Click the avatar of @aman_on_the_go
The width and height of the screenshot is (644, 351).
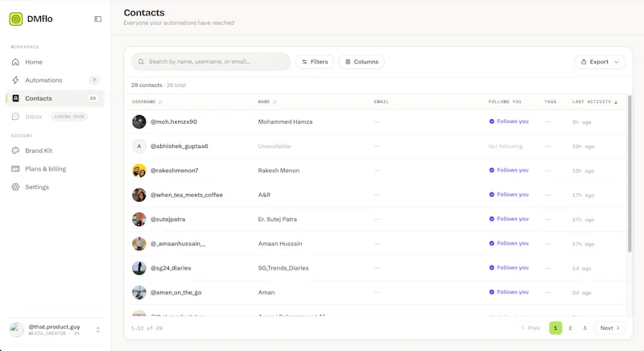click(x=138, y=292)
